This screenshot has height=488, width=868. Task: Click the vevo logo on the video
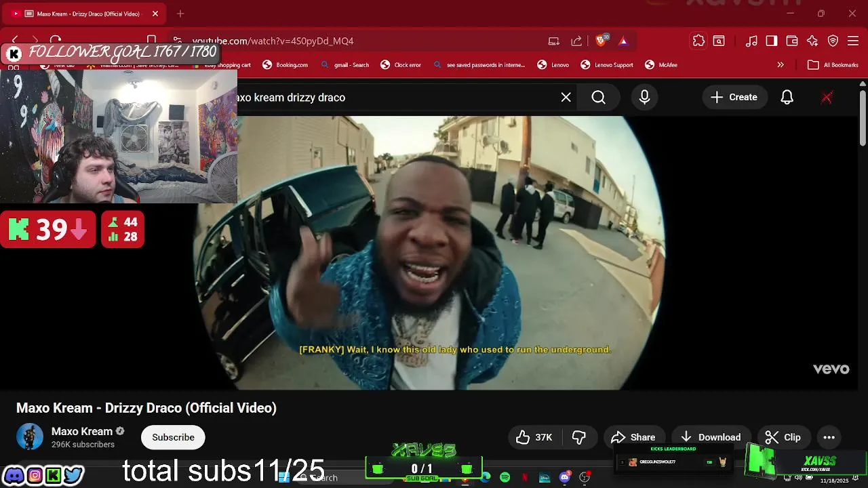pyautogui.click(x=831, y=369)
